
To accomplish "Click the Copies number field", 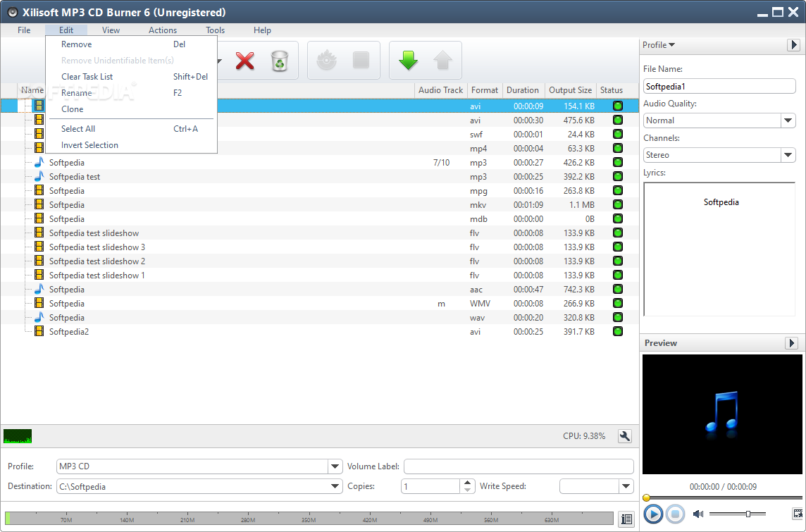I will [430, 486].
